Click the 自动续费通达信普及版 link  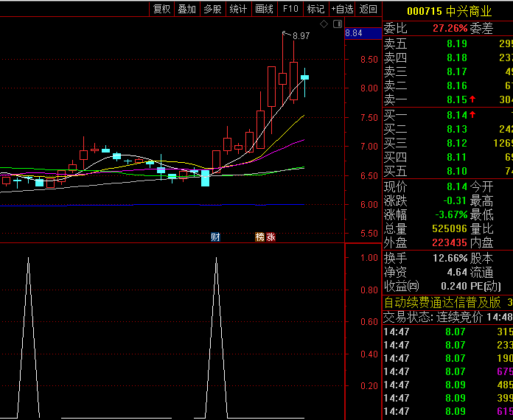tap(442, 302)
